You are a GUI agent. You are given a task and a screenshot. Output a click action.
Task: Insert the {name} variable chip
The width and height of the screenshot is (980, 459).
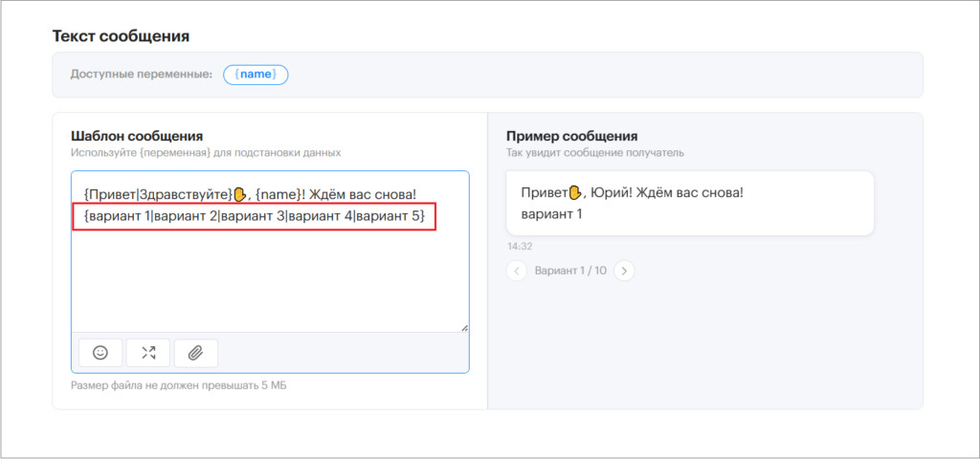click(x=256, y=75)
